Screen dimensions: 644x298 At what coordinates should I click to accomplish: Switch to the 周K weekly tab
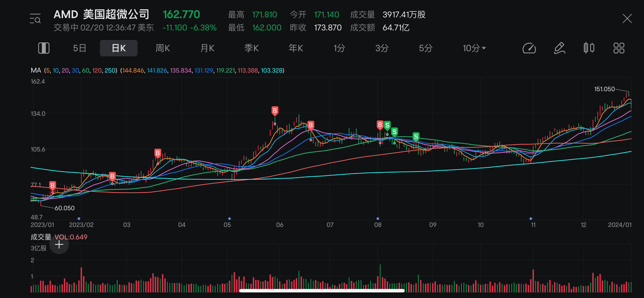tap(163, 48)
